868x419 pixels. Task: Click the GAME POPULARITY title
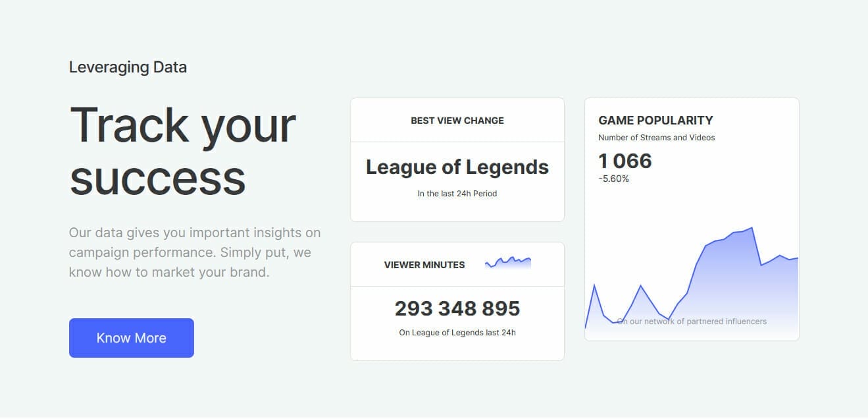click(655, 121)
